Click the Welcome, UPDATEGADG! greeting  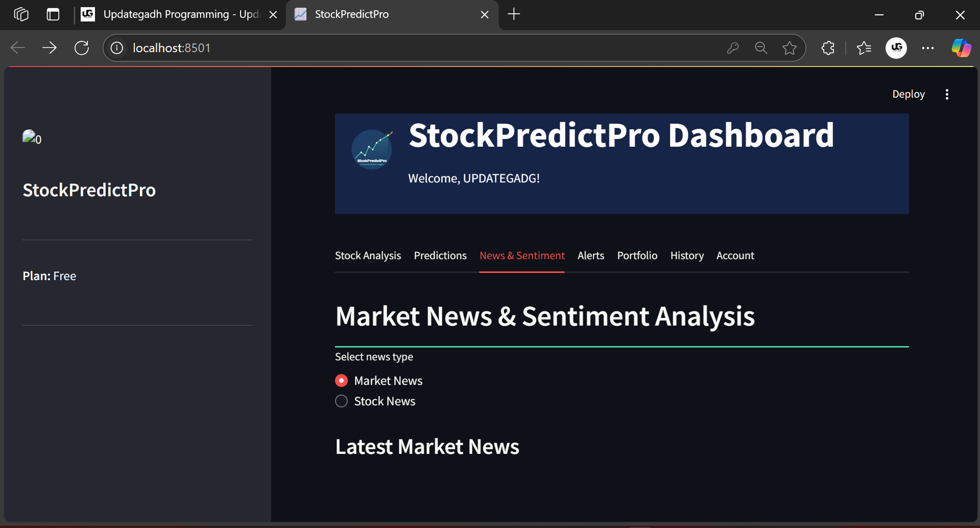point(474,178)
